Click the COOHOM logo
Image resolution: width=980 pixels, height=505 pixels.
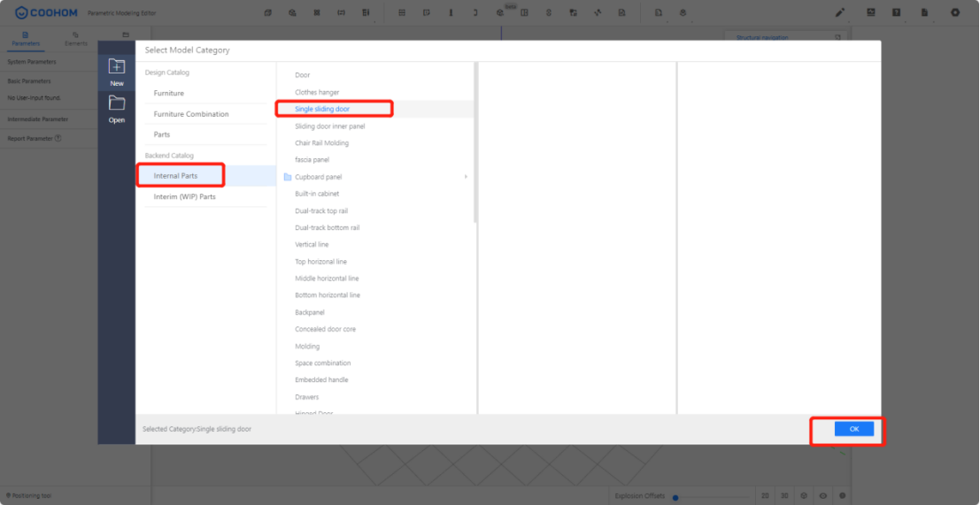tap(46, 12)
